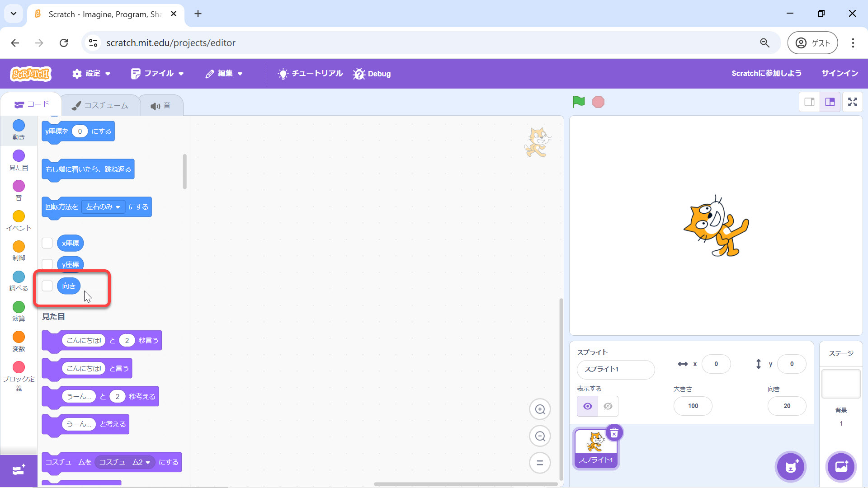Open the Scratch logo home link
Image resolution: width=868 pixels, height=488 pixels.
[x=31, y=74]
